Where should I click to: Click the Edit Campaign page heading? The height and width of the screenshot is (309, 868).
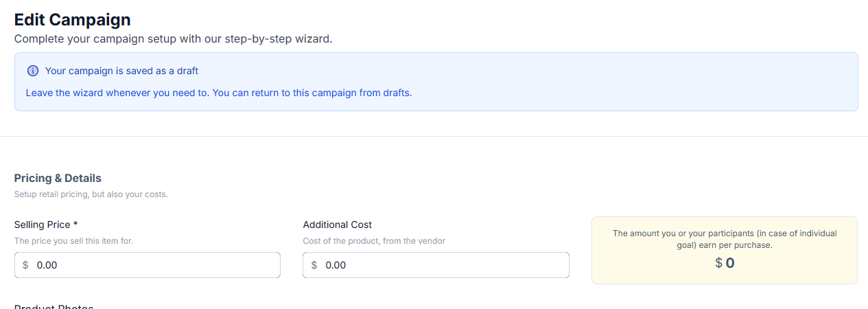pyautogui.click(x=72, y=19)
